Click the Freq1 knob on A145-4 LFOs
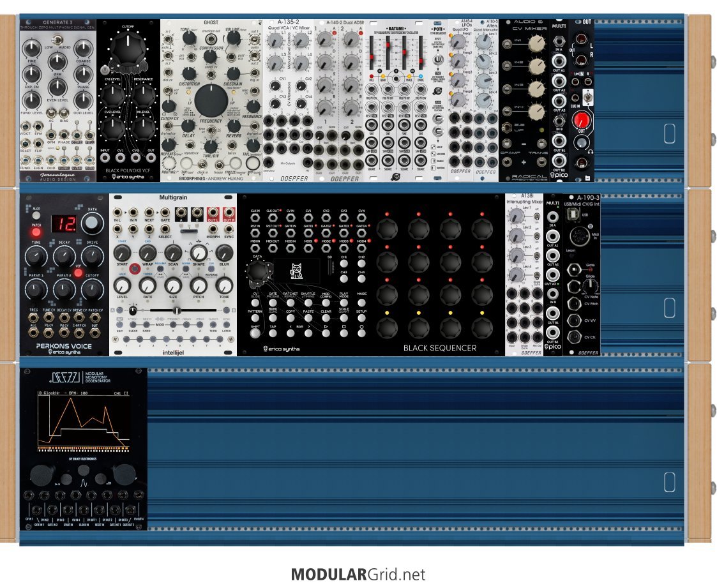This screenshot has height=588, width=717. click(x=458, y=42)
